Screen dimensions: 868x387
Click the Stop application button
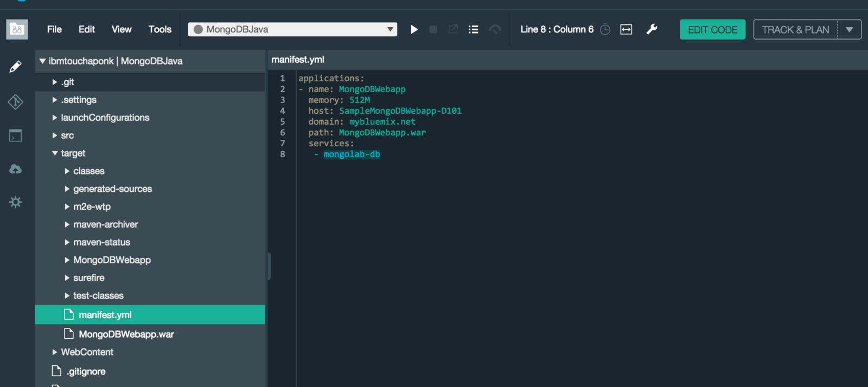(x=433, y=29)
